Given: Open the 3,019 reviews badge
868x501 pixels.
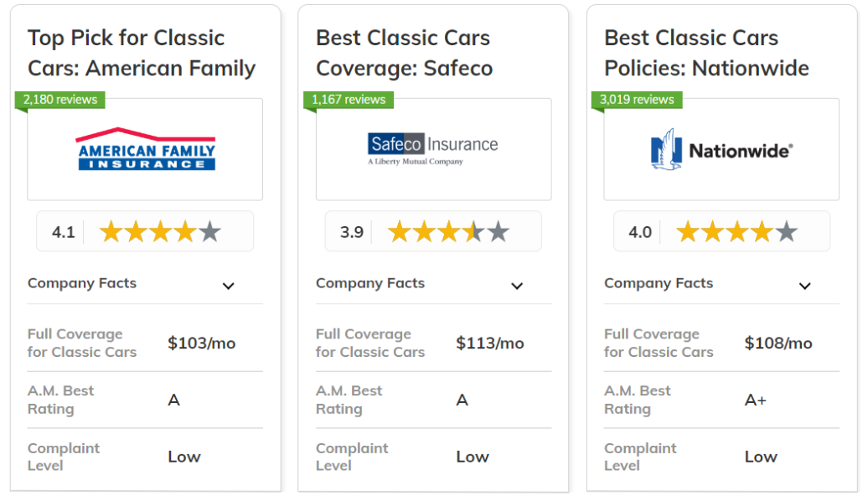Looking at the screenshot, I should click(637, 100).
